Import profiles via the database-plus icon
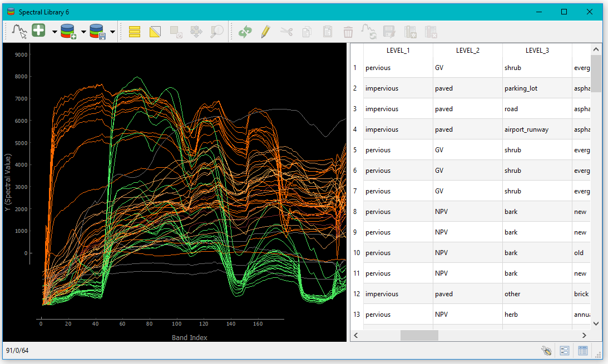Screen dimensions: 608x364 pos(68,32)
